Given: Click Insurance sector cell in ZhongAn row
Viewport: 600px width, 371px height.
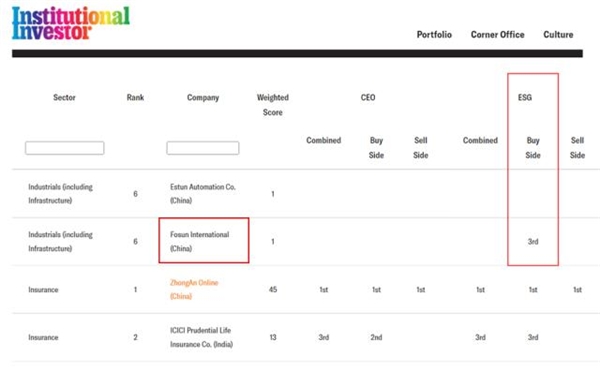Looking at the screenshot, I should click(43, 290).
